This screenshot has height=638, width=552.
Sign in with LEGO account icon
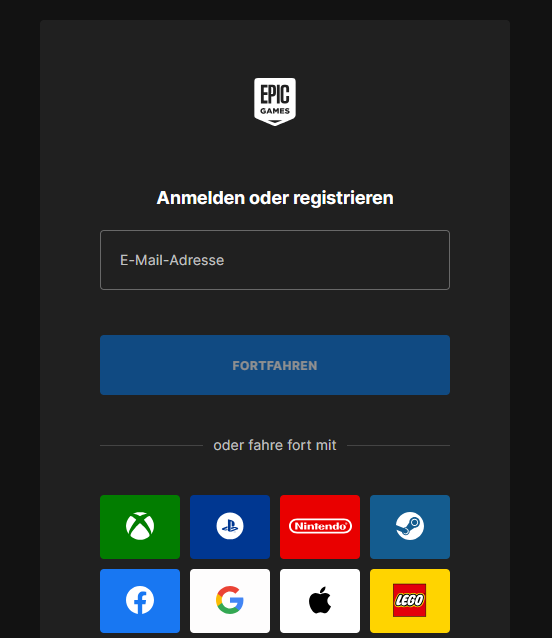tap(410, 601)
